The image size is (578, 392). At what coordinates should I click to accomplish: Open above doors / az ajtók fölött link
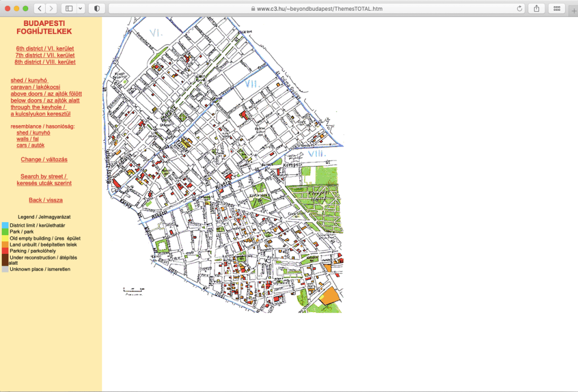(46, 94)
